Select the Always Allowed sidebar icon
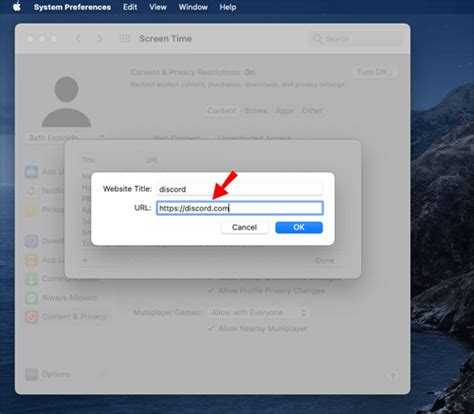This screenshot has height=414, width=474. (x=32, y=298)
